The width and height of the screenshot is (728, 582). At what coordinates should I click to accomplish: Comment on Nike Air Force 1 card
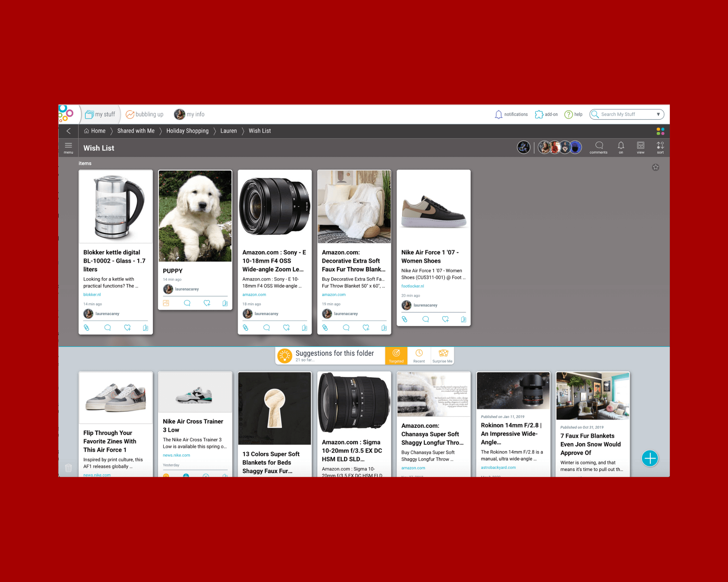[426, 319]
